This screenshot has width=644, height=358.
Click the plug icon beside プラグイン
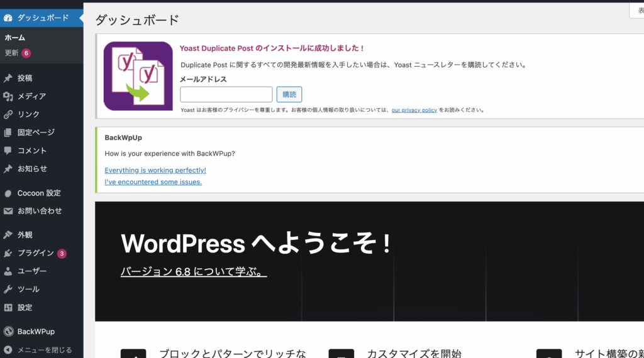[8, 253]
